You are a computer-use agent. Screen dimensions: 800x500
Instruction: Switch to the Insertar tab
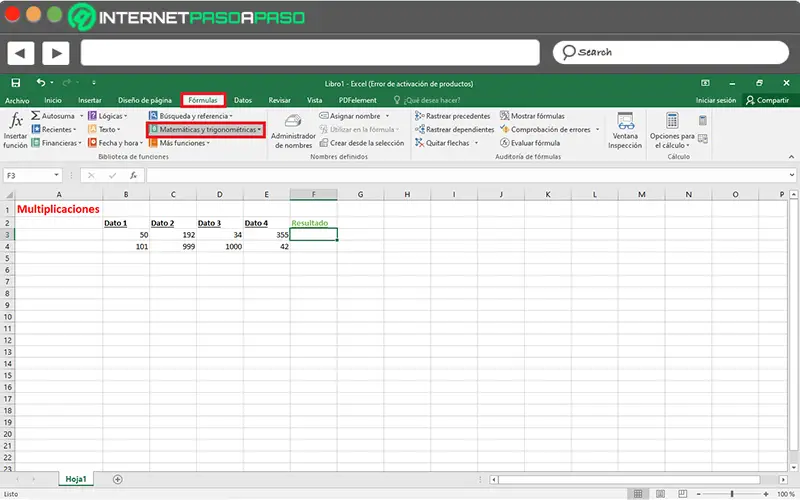coord(89,101)
